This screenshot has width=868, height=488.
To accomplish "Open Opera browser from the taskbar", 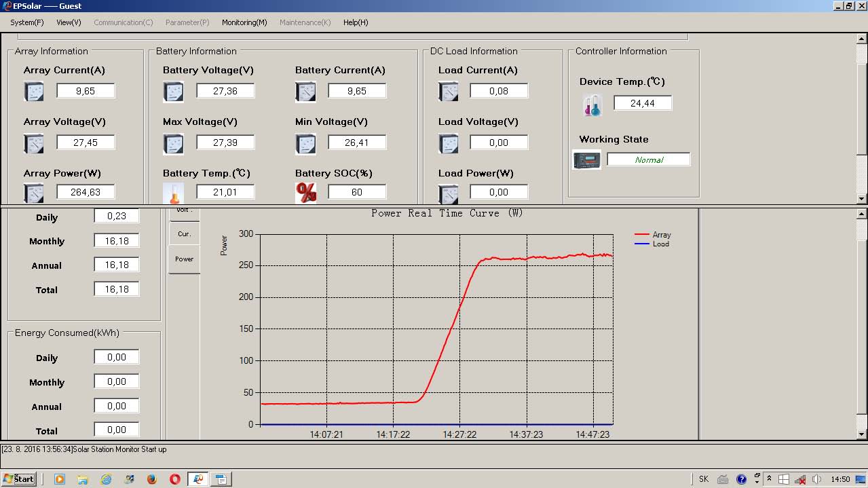I will point(174,479).
